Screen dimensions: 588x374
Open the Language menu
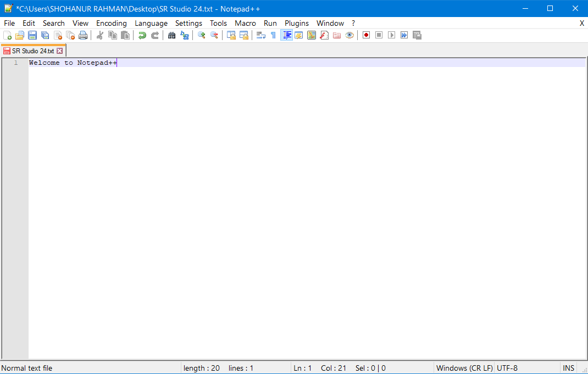pyautogui.click(x=151, y=23)
